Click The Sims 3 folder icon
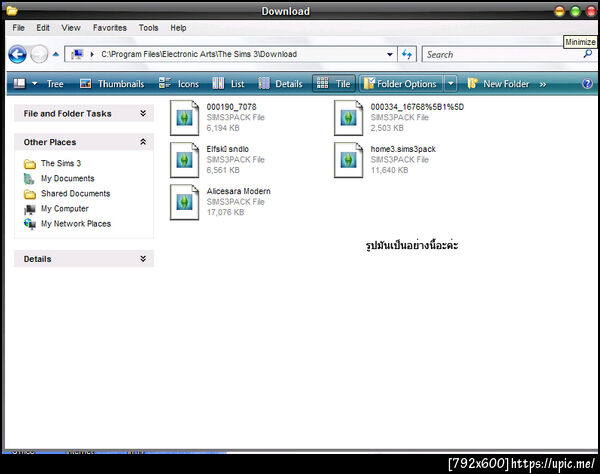Image resolution: width=600 pixels, height=474 pixels. pos(30,164)
